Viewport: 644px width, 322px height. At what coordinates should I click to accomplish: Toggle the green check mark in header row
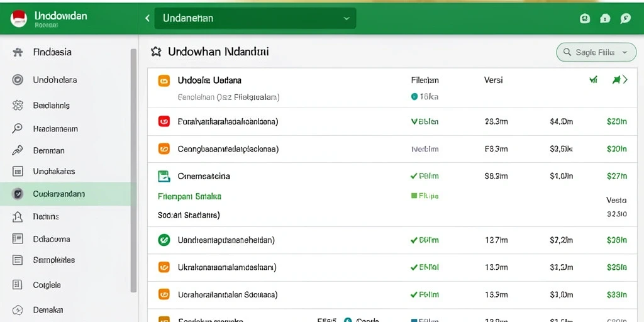[x=593, y=80]
